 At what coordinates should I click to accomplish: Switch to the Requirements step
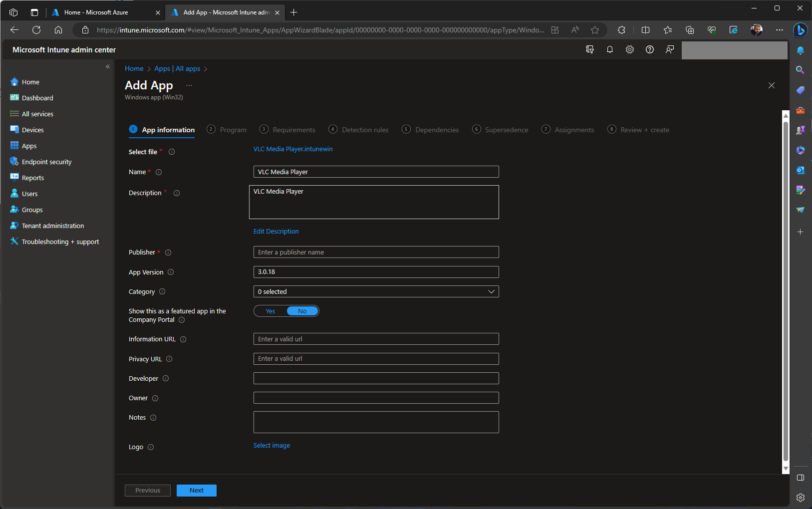tap(287, 130)
